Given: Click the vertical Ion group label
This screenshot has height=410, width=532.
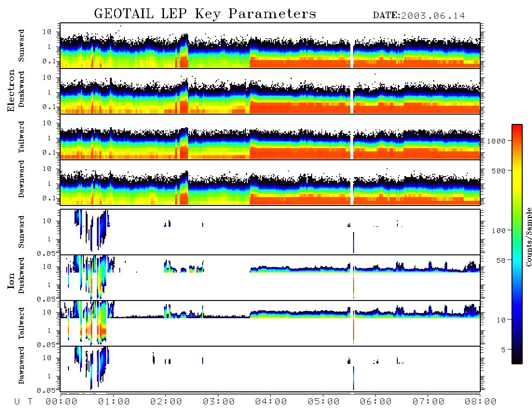Looking at the screenshot, I should [11, 280].
